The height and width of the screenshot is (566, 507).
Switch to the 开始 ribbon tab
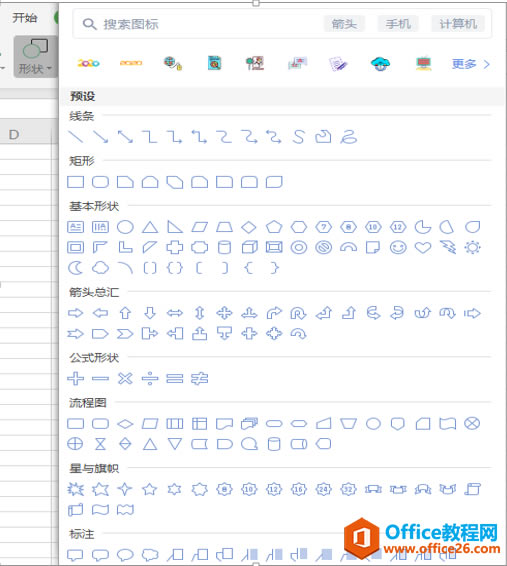25,18
